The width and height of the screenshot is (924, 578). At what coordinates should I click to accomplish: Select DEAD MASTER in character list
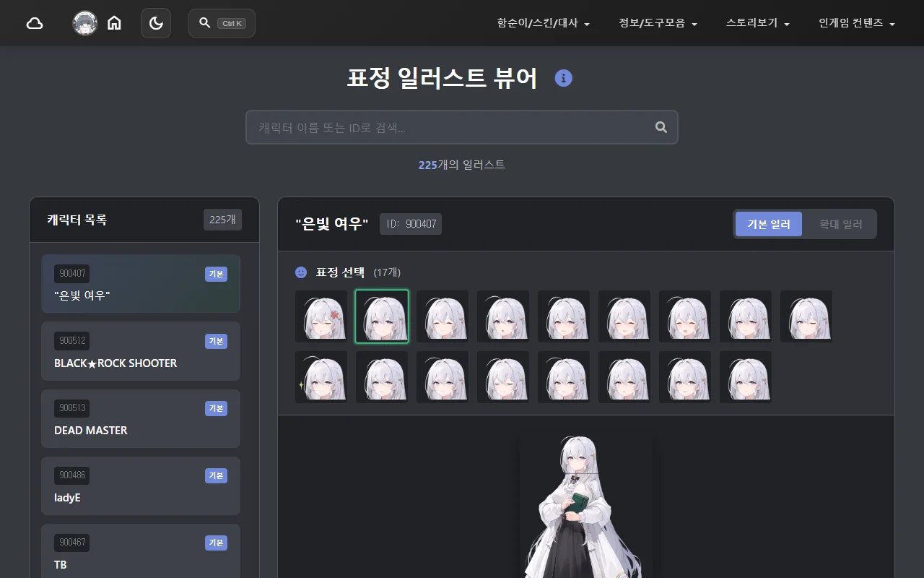pyautogui.click(x=141, y=418)
